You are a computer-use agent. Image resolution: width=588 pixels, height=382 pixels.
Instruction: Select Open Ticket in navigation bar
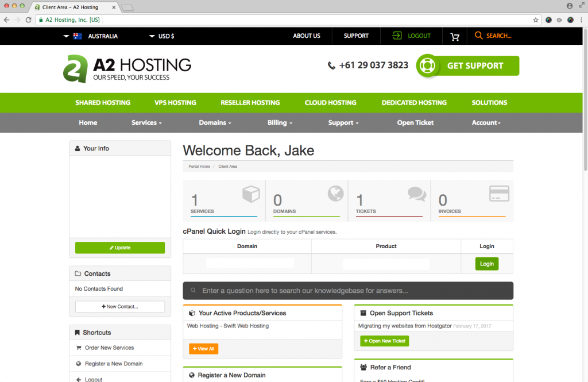(415, 123)
